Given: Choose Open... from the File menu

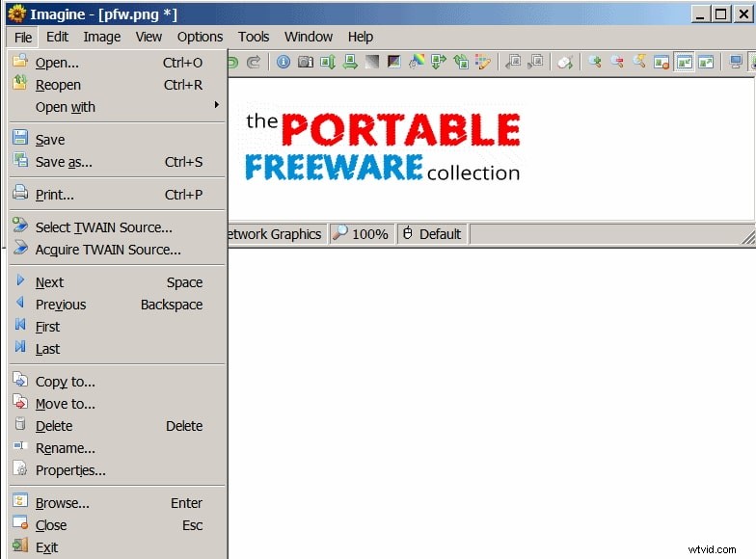Looking at the screenshot, I should (x=118, y=63).
